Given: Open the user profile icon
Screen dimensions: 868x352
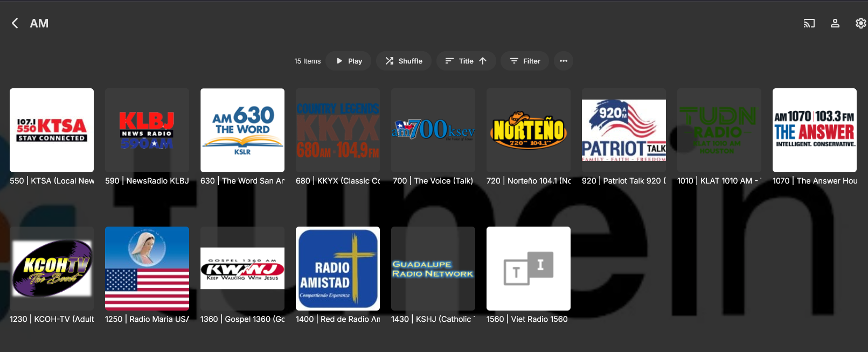Looking at the screenshot, I should point(835,23).
